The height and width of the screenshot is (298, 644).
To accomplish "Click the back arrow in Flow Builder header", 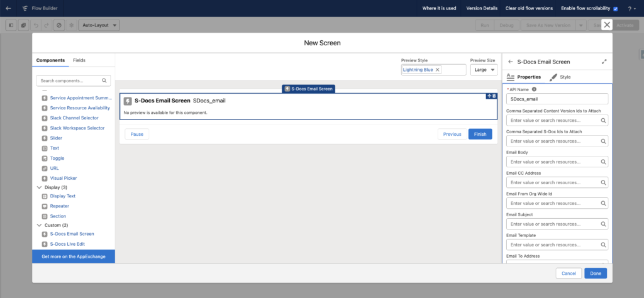I will [8, 8].
